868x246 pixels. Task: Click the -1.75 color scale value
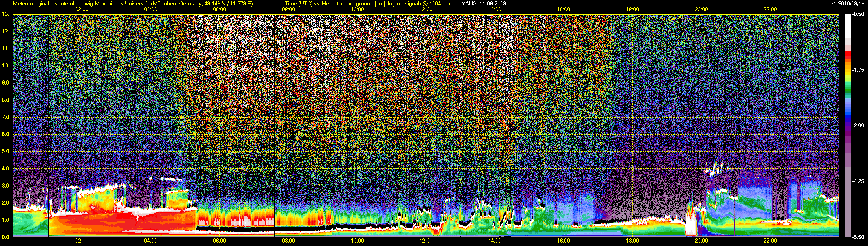click(x=858, y=70)
